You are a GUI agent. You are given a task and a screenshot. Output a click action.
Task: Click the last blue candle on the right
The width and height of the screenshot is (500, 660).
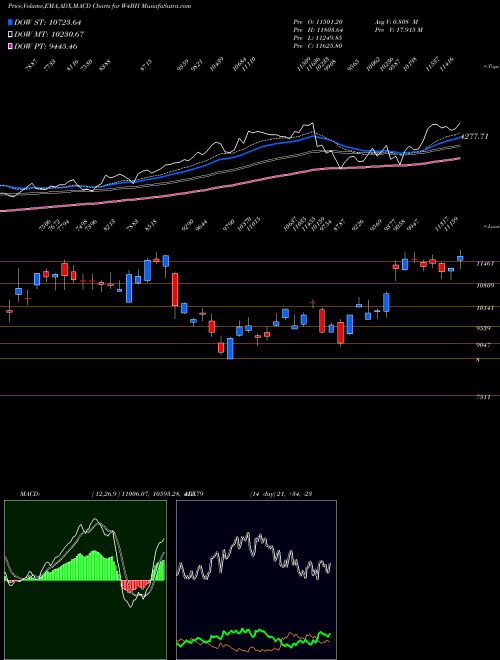pos(460,258)
